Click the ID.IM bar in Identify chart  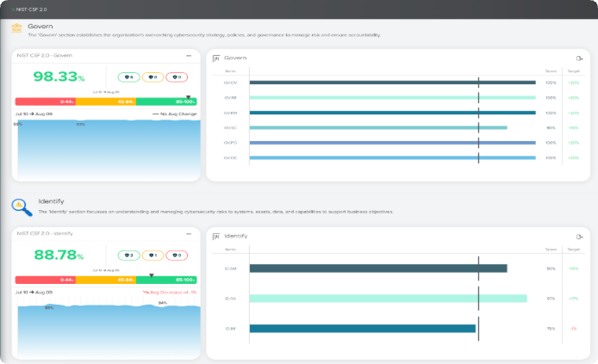[x=363, y=329]
